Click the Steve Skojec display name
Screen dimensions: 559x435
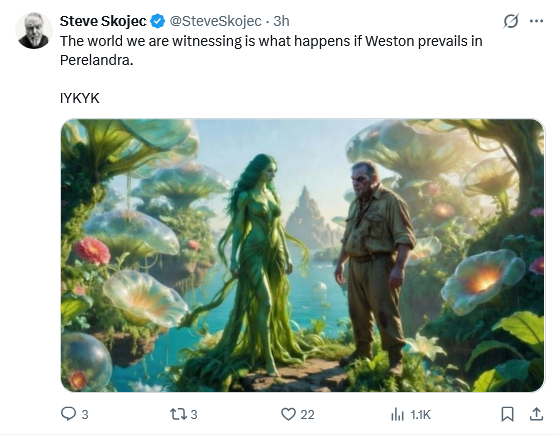tap(103, 21)
